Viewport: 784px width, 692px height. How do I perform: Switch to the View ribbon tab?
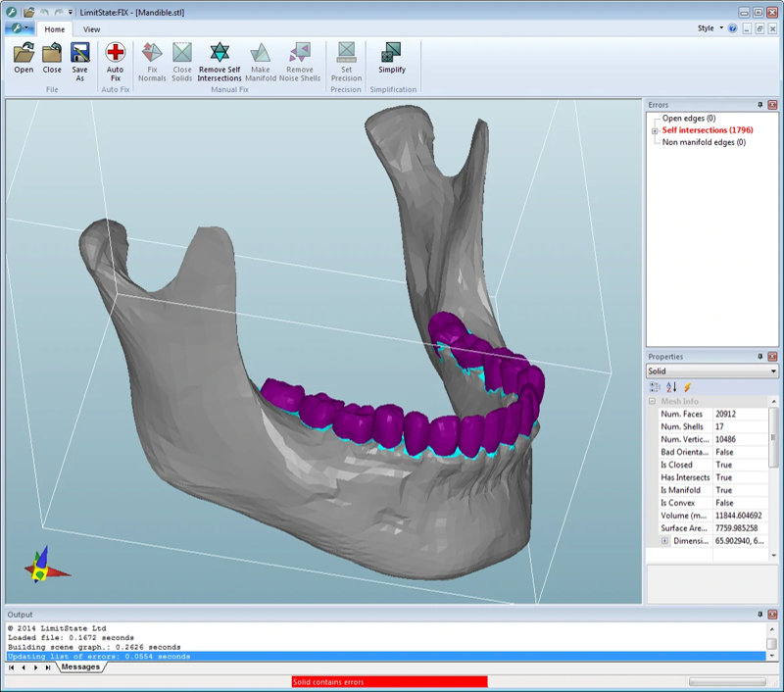point(91,29)
